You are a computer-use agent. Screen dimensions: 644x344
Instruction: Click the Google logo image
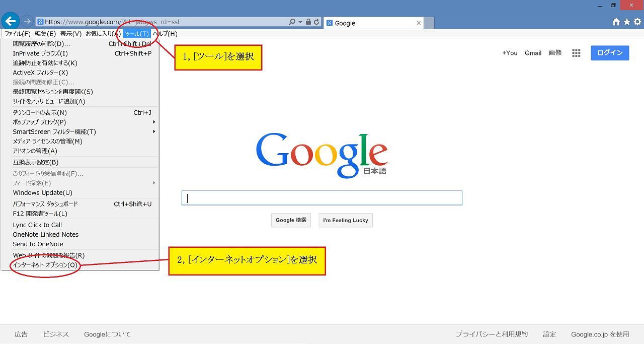coord(322,155)
